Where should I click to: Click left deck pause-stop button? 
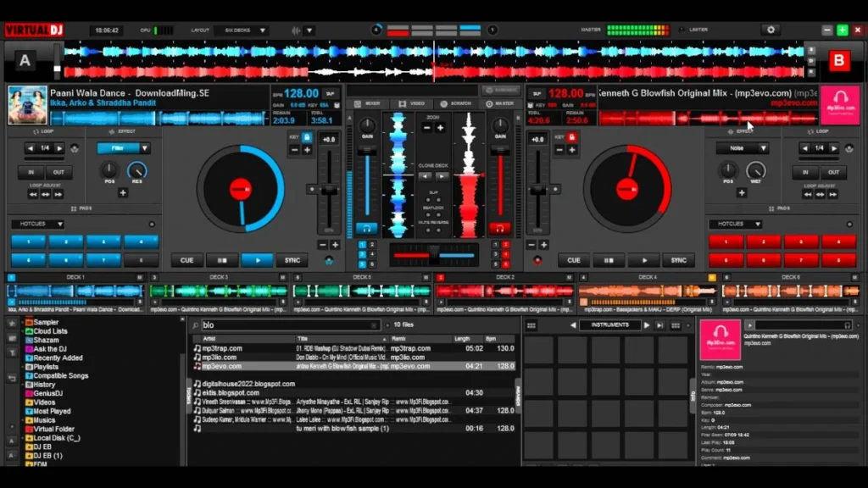(x=222, y=260)
